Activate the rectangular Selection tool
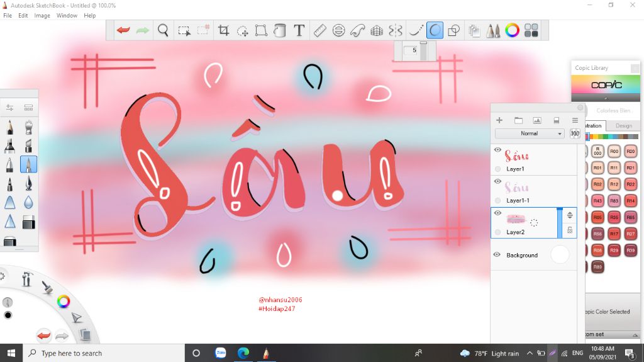644x362 pixels. tap(184, 30)
